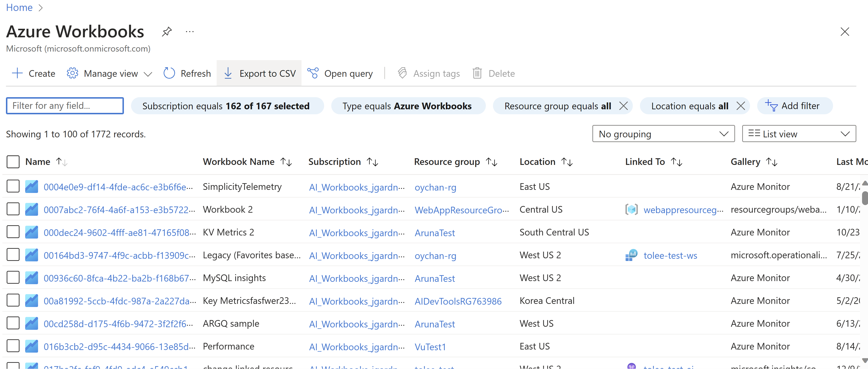Open the List view dropdown
This screenshot has width=868, height=369.
pos(799,134)
